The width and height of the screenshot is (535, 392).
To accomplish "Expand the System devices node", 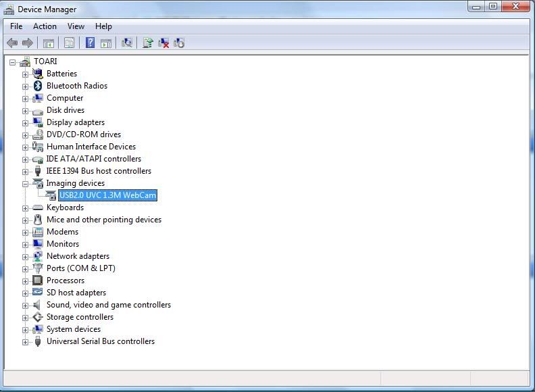I will (x=25, y=330).
